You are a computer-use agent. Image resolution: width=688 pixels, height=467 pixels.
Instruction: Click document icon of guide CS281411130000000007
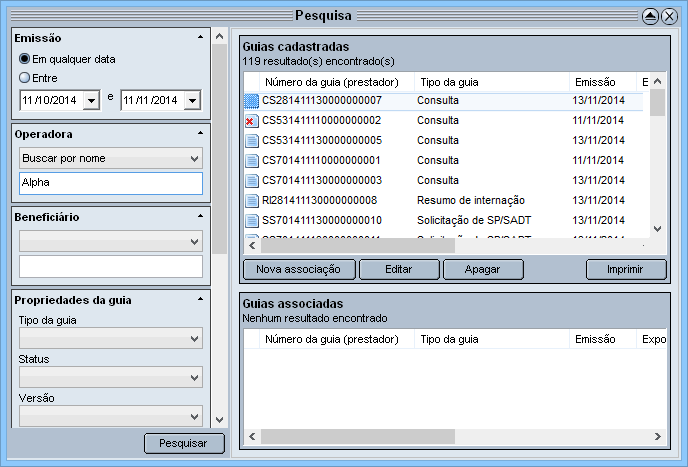(x=252, y=101)
